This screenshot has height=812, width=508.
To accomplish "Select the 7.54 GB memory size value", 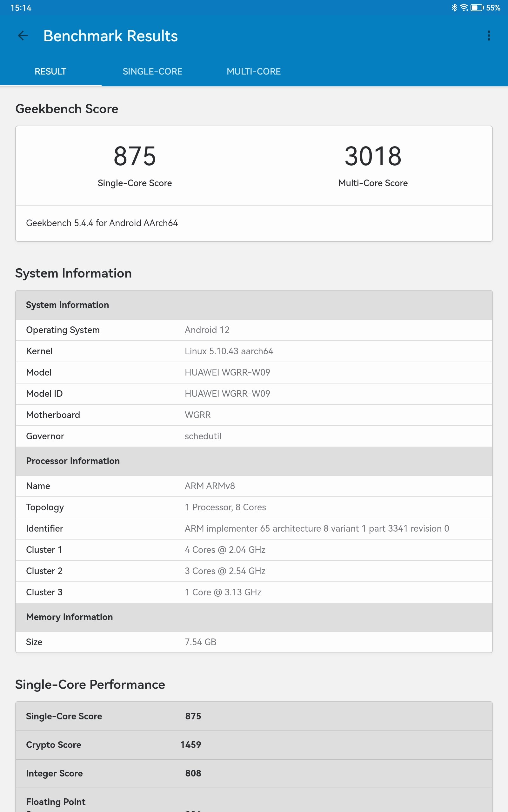I will (x=201, y=642).
